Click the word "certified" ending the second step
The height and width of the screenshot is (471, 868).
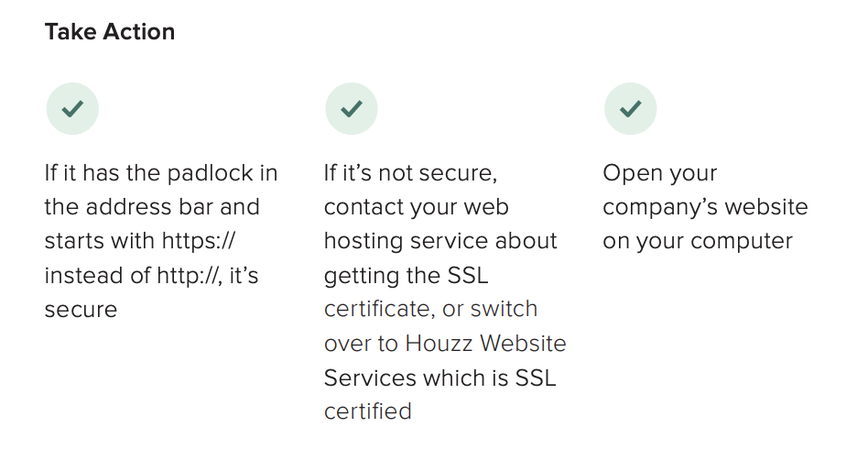[367, 411]
